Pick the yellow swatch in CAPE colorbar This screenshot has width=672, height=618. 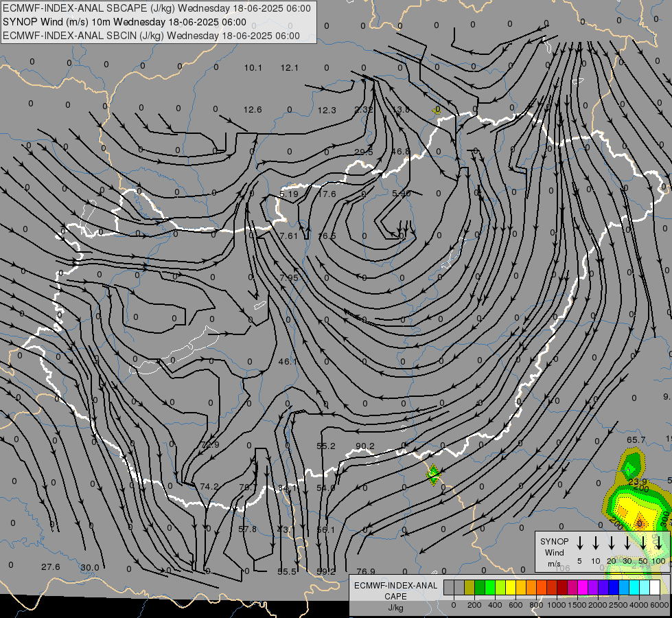[x=511, y=587]
